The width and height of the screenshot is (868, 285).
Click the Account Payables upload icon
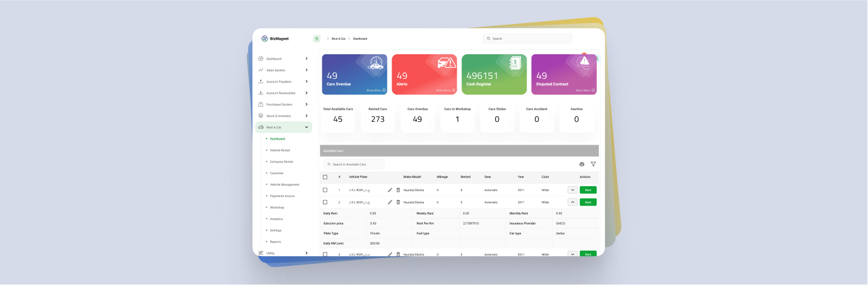[261, 81]
